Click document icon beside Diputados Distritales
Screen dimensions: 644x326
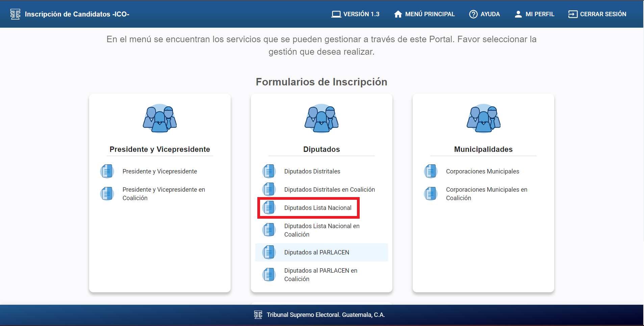pyautogui.click(x=269, y=171)
